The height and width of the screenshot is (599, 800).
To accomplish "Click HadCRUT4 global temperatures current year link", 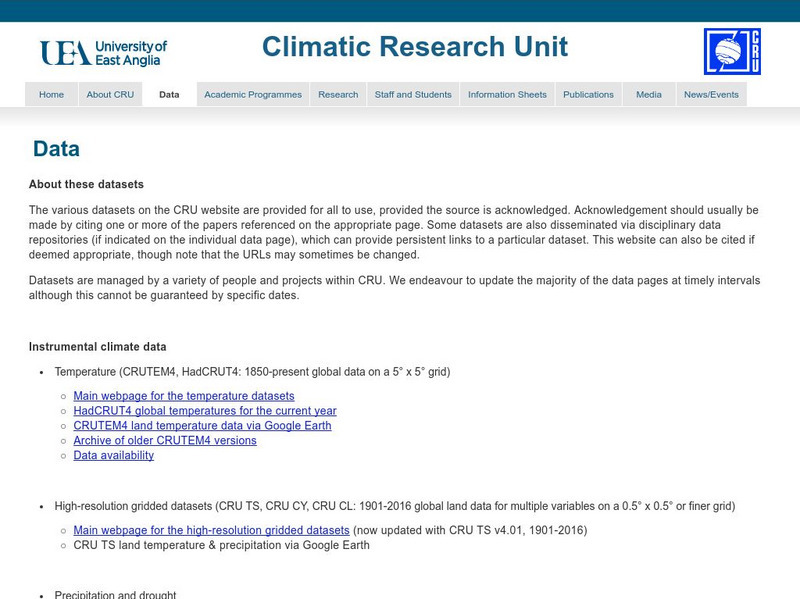I will [203, 410].
